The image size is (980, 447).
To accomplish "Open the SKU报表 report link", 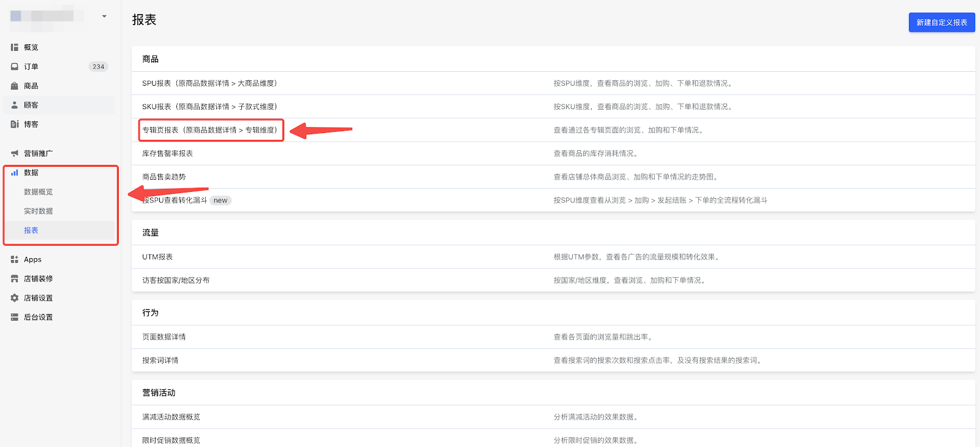I will [209, 107].
